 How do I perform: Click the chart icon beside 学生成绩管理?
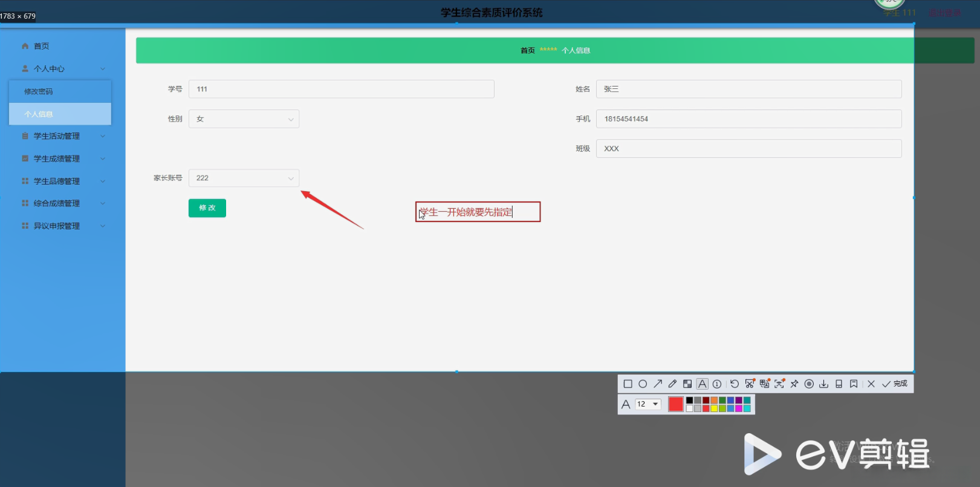[25, 159]
